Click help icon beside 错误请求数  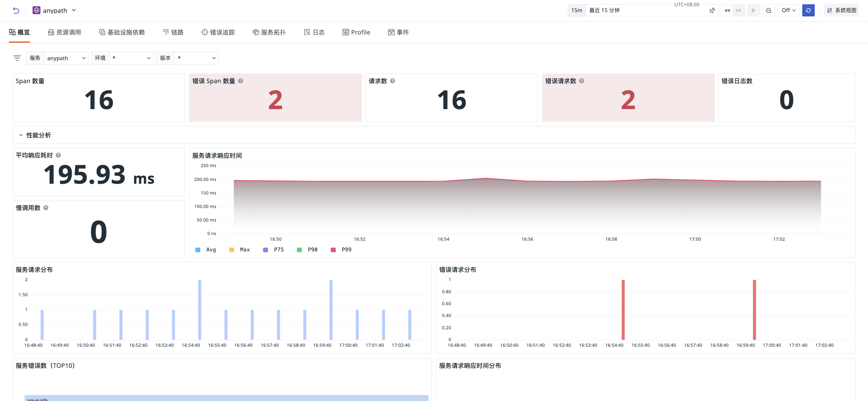coord(582,81)
